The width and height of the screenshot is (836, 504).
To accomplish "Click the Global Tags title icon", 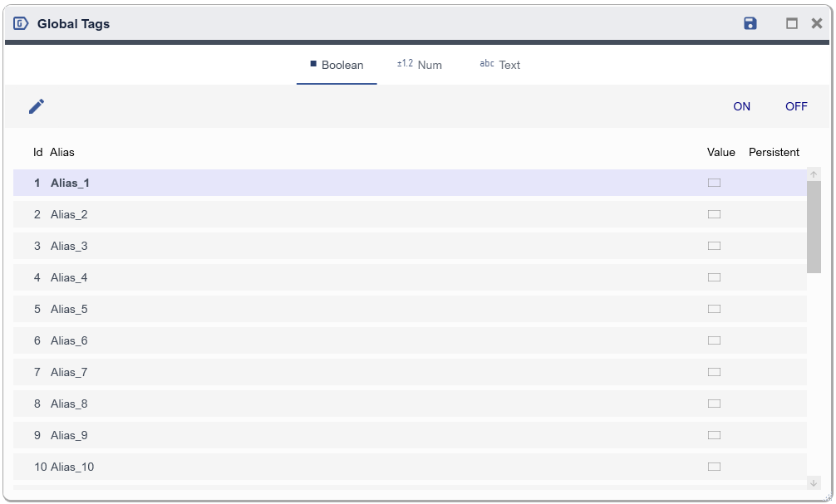I will pyautogui.click(x=21, y=23).
